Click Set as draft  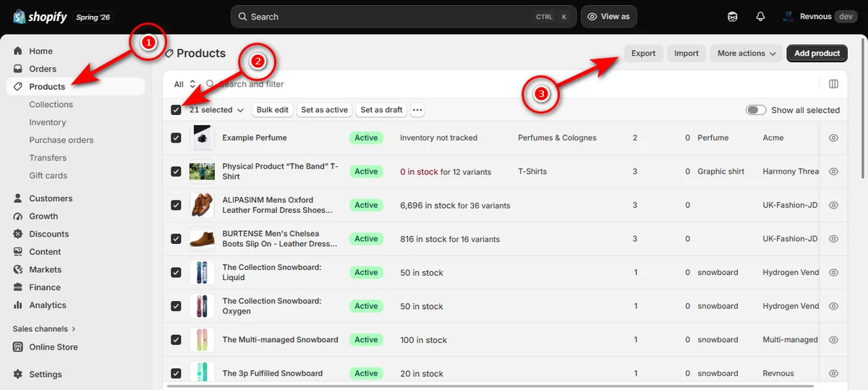(x=381, y=110)
